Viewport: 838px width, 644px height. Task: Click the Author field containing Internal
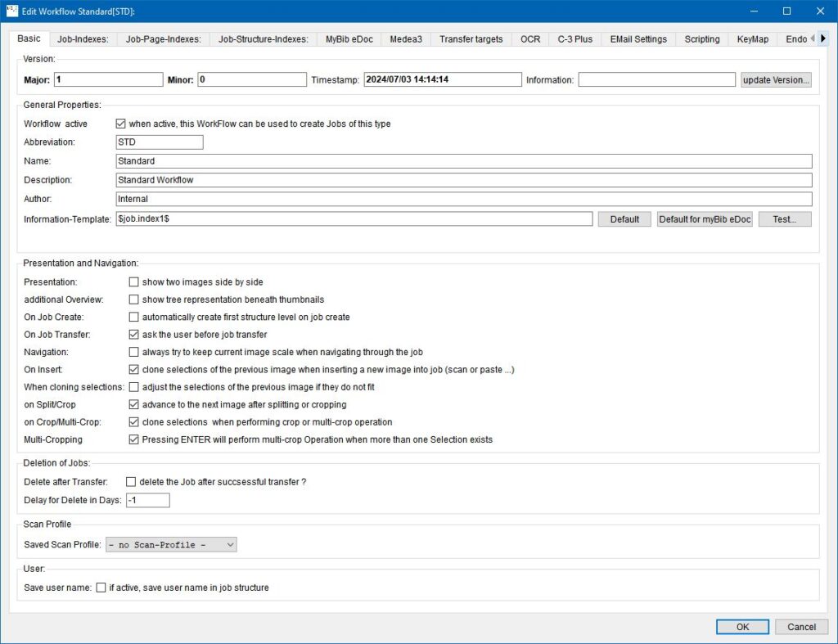[x=464, y=199]
